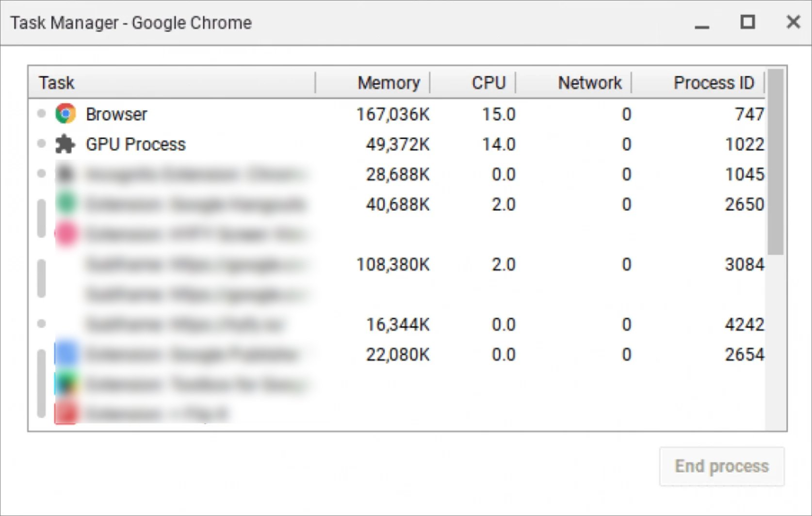Click the blue extension icon in process 2654 row
The width and height of the screenshot is (812, 516).
65,354
